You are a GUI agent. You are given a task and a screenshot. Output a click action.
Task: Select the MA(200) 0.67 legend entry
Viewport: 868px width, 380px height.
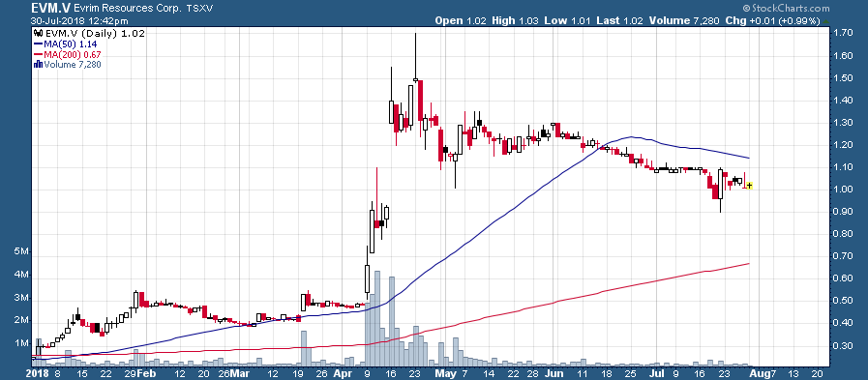point(68,54)
